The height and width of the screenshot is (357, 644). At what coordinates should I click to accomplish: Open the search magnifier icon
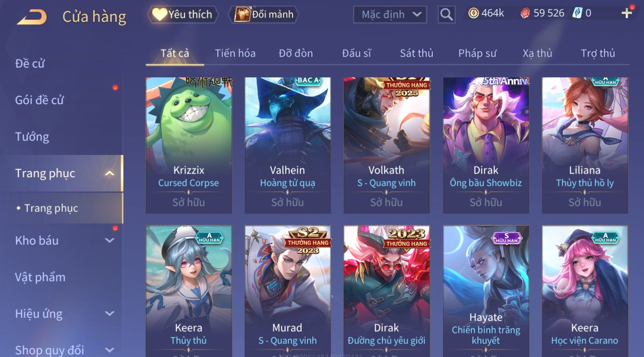(x=446, y=15)
